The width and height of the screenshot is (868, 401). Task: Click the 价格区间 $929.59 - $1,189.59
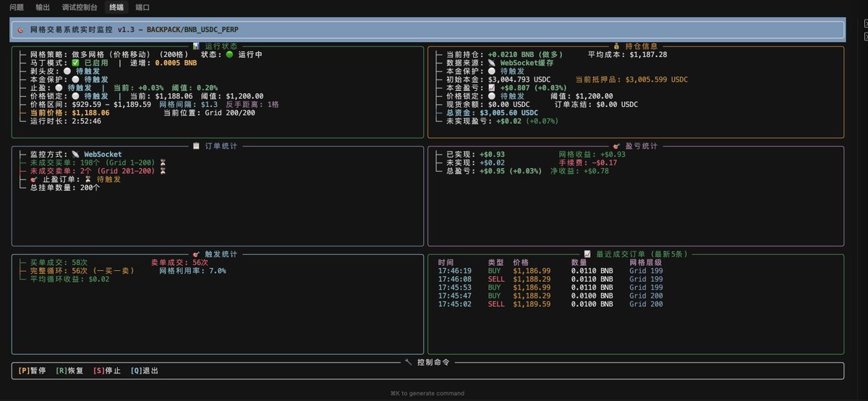[x=111, y=104]
